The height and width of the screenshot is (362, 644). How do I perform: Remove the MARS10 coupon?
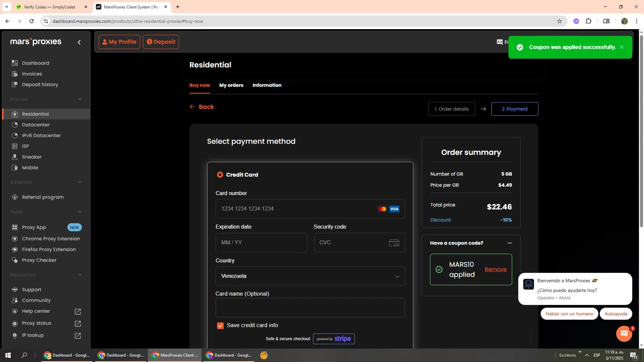(495, 269)
